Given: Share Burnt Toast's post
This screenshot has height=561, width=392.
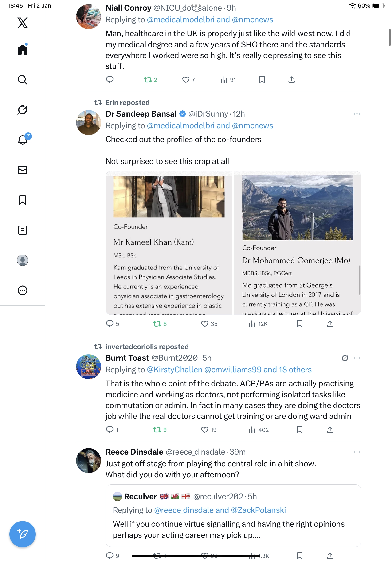Looking at the screenshot, I should tap(330, 430).
